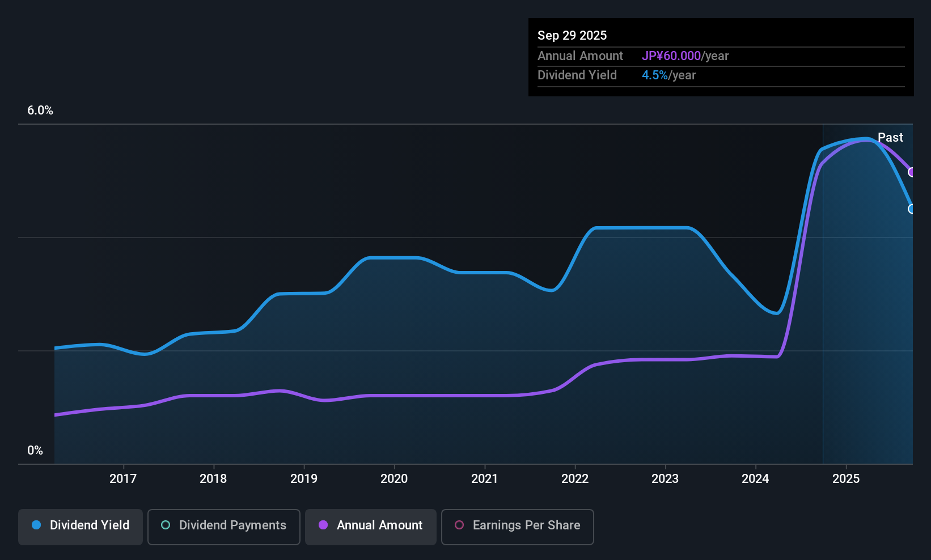Viewport: 931px width, 560px height.
Task: Click the 4.5%/year dividend yield value
Action: click(668, 75)
